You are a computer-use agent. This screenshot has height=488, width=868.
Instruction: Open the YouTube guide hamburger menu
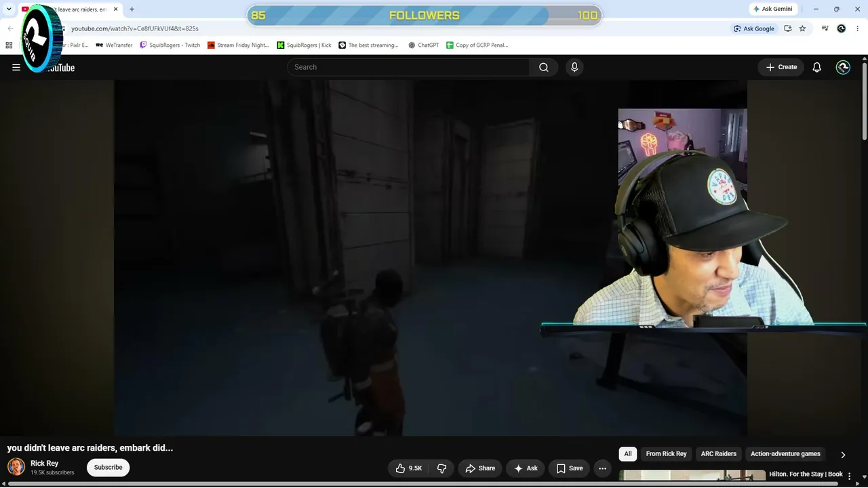tap(16, 67)
